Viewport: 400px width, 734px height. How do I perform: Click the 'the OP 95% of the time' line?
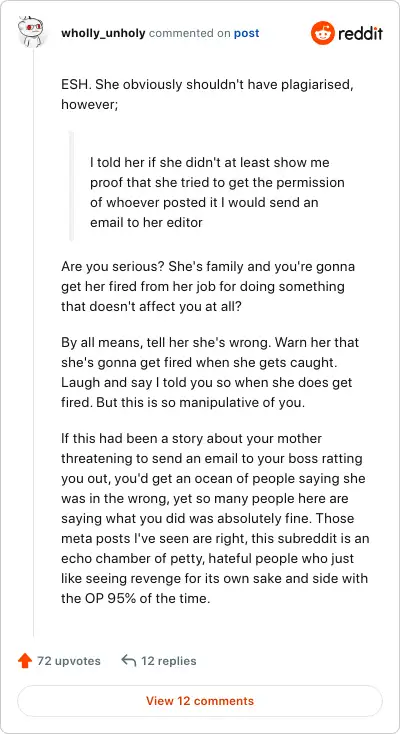[x=136, y=598]
